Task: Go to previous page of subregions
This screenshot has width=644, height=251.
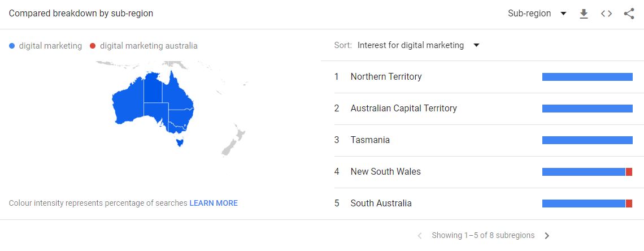Action: tap(419, 236)
